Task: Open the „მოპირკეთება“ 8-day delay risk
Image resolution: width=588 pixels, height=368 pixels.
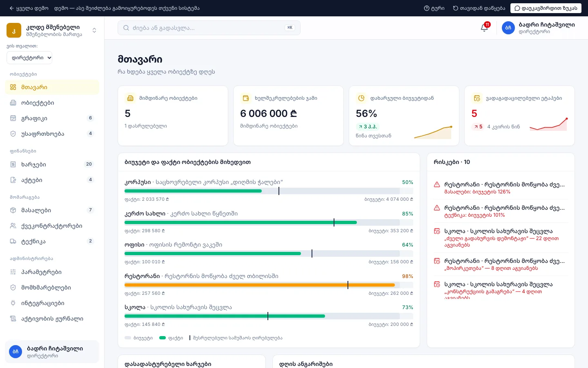Action: 501,265
